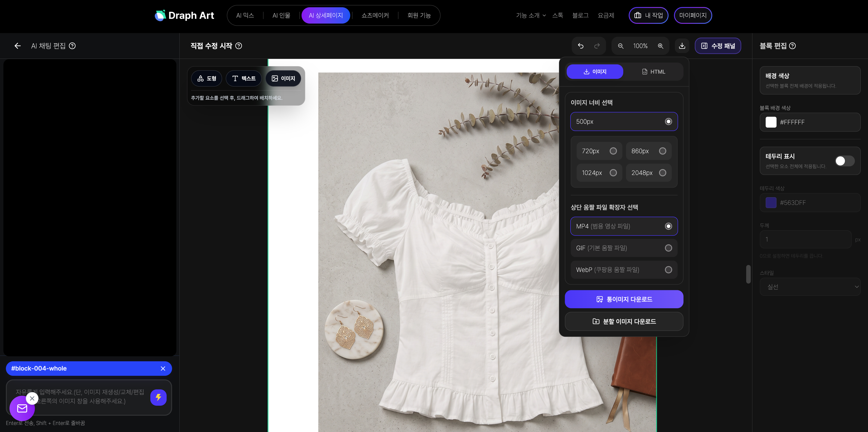Switch to the 회원 기능 tab
Image resolution: width=868 pixels, height=432 pixels.
(419, 15)
